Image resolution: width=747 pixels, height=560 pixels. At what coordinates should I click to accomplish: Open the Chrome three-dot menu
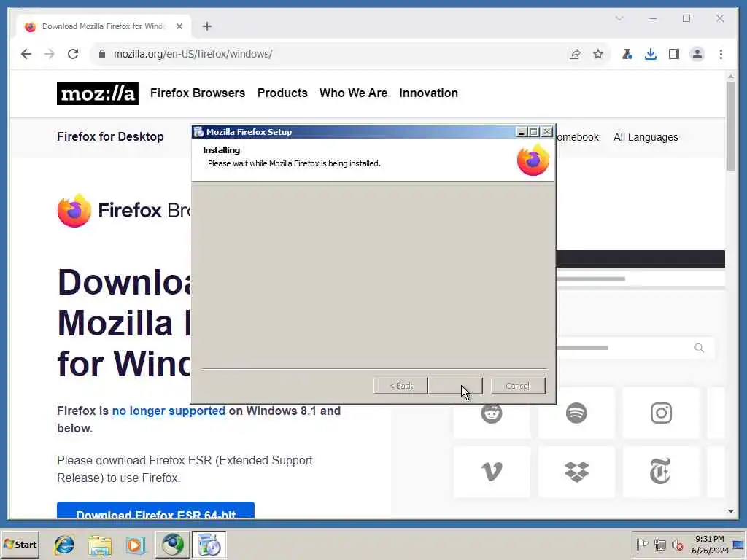click(x=721, y=54)
